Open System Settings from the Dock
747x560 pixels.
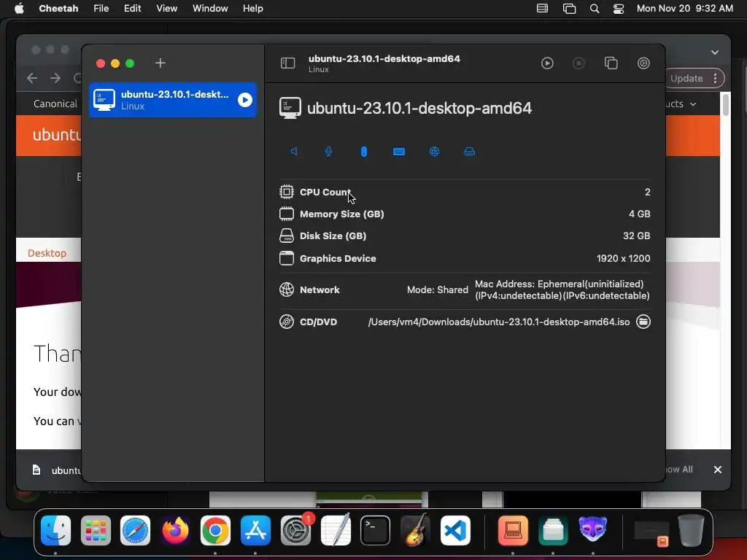(295, 531)
